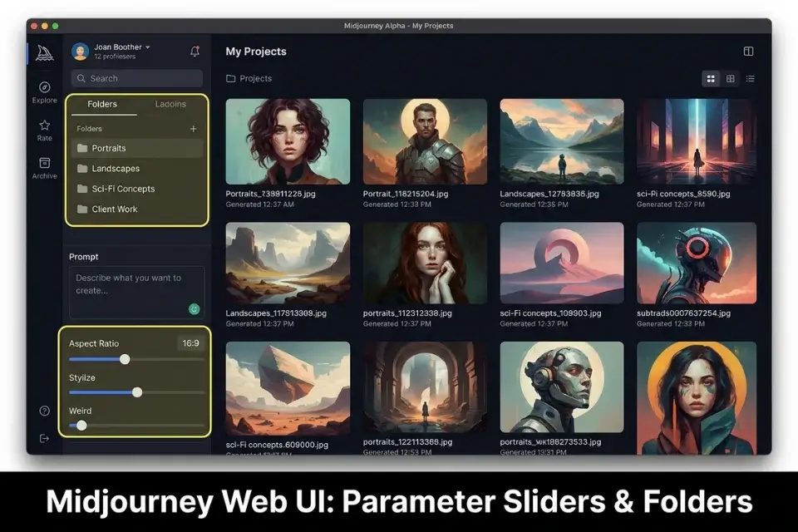The height and width of the screenshot is (532, 798).
Task: Click the Projects breadcrumb link
Action: click(255, 78)
